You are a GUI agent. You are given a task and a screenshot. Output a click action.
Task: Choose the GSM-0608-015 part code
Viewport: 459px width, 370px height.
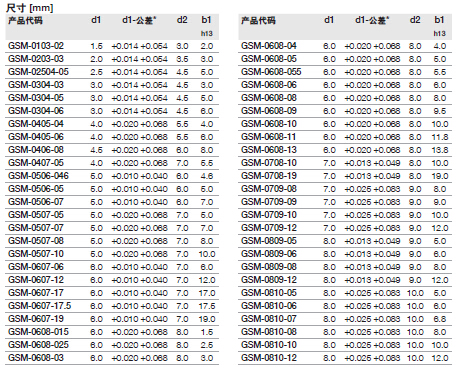38,332
